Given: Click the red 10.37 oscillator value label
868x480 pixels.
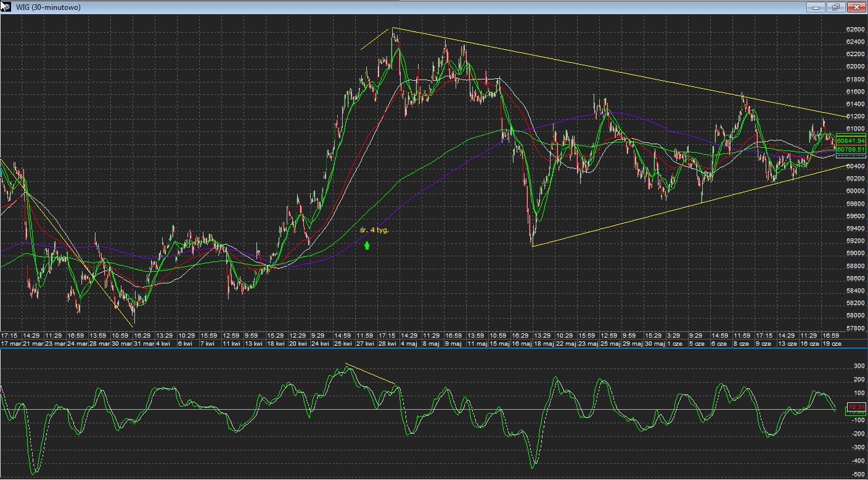Looking at the screenshot, I should [856, 407].
